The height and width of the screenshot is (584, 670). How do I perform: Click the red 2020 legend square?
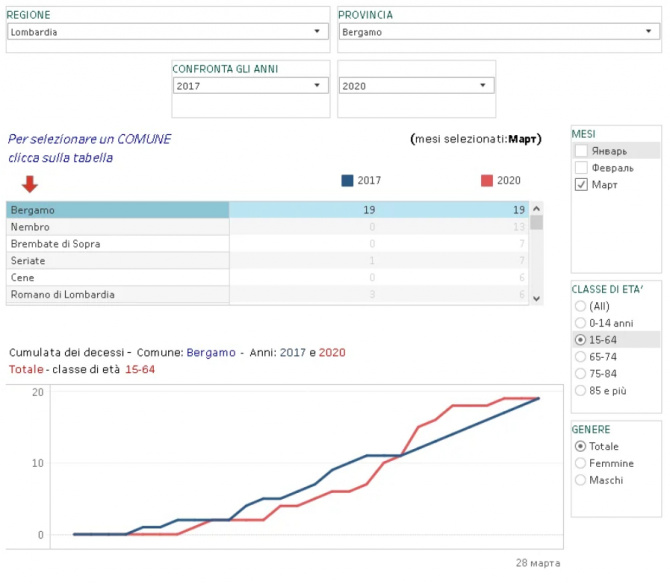coord(487,181)
